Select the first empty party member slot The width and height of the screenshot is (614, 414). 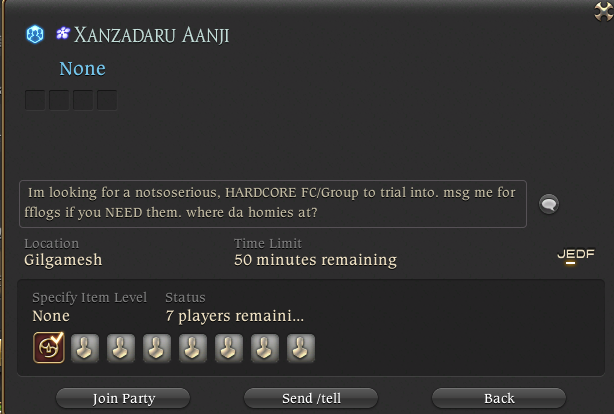tap(85, 348)
